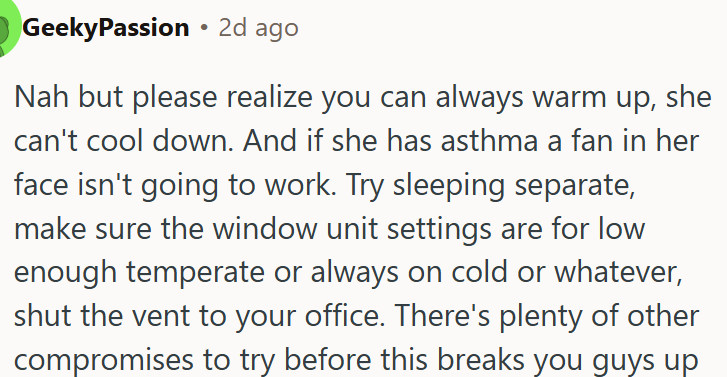Click the word "whatever" in the comment

[x=616, y=272]
